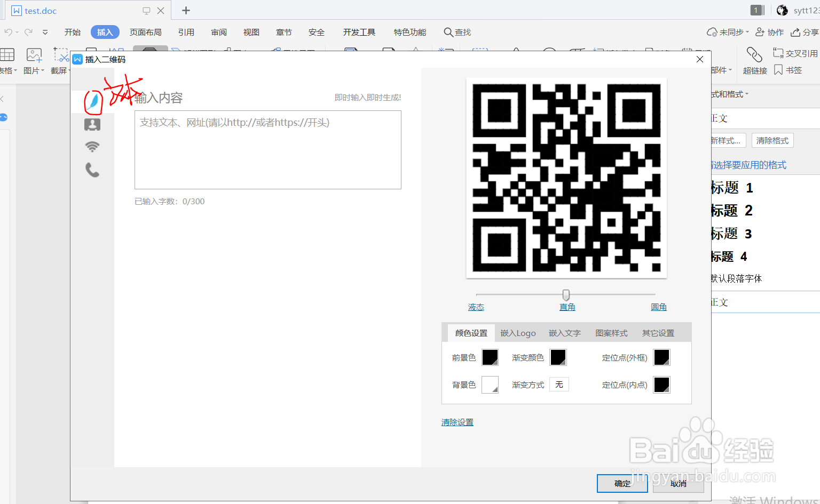The height and width of the screenshot is (504, 820).
Task: Click inside the QR content text box
Action: (268, 150)
